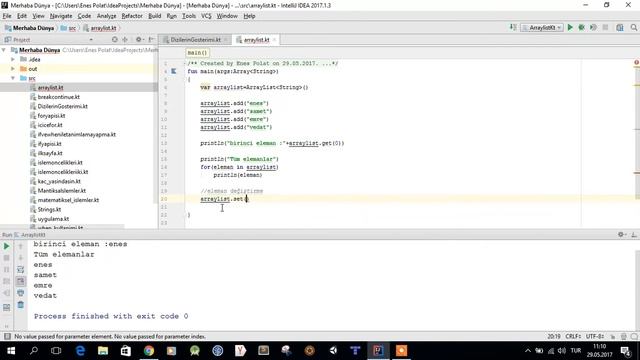Click the main() breadcrumb above the editor
Screen dimensions: 640x360
197,53
